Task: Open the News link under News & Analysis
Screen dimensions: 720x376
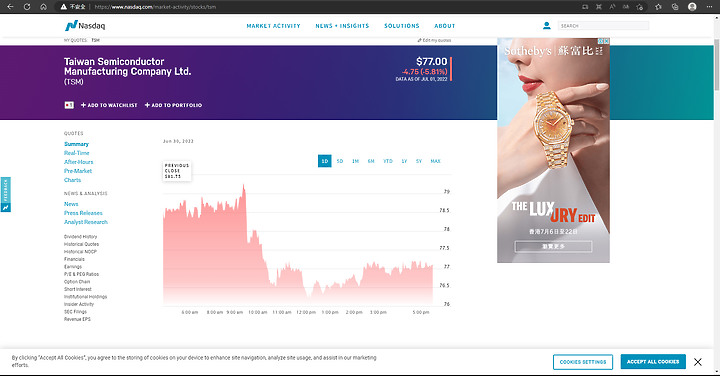Action: [x=71, y=204]
